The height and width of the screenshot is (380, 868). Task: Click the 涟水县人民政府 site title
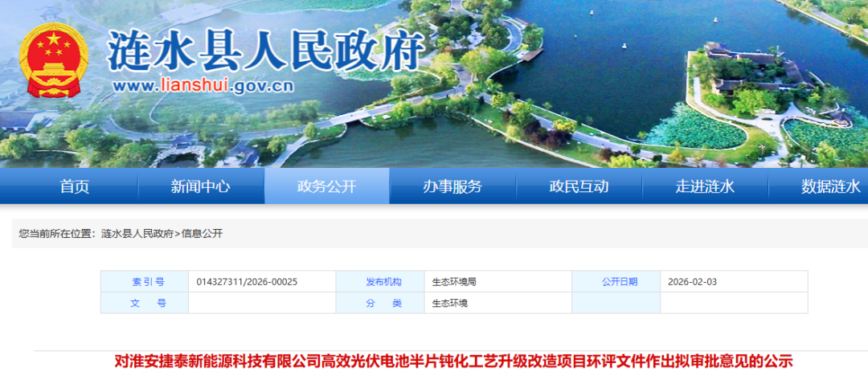[264, 52]
